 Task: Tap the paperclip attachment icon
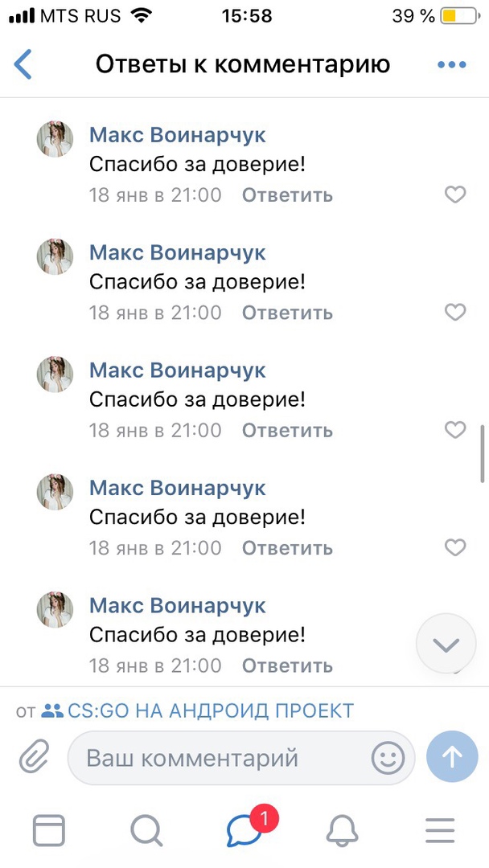(34, 757)
